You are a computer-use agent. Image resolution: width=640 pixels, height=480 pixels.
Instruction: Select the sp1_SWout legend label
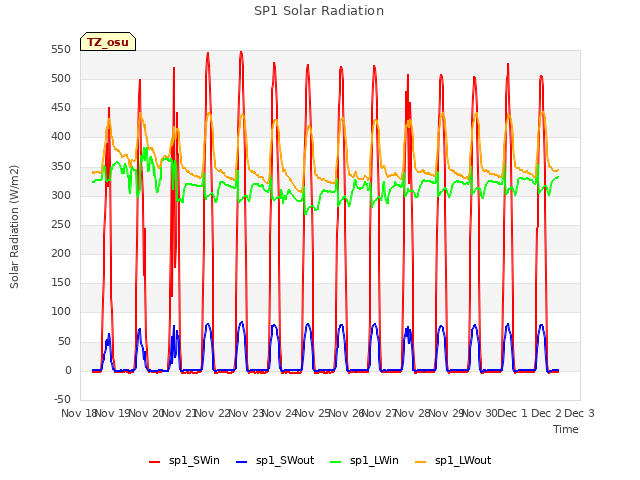(285, 460)
